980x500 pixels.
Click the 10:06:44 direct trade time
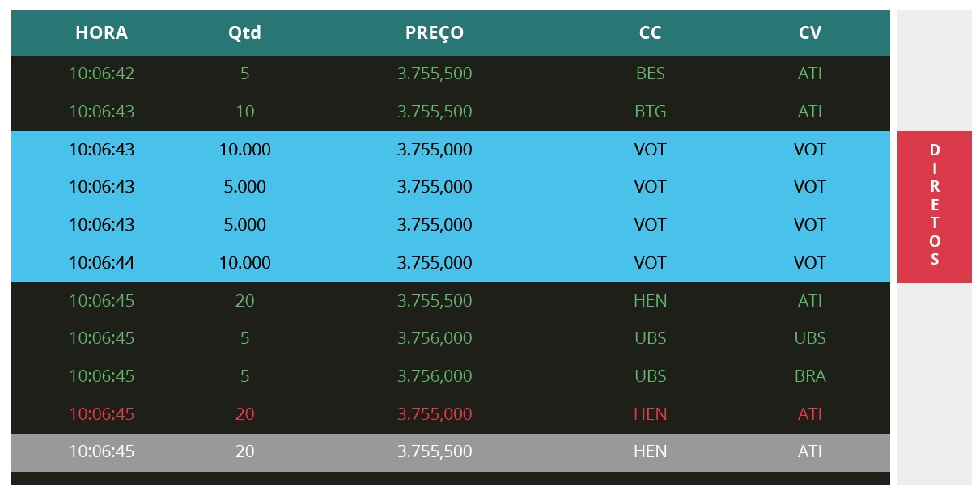[x=101, y=263]
